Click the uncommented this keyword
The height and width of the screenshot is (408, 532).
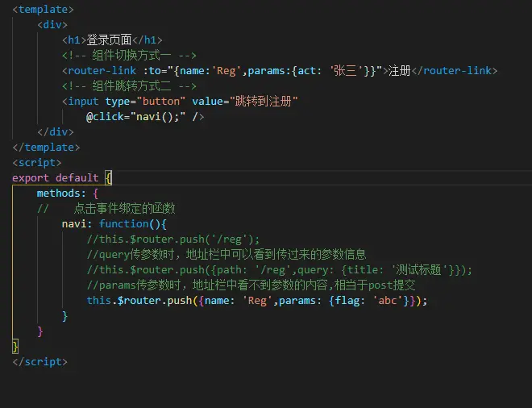point(98,301)
